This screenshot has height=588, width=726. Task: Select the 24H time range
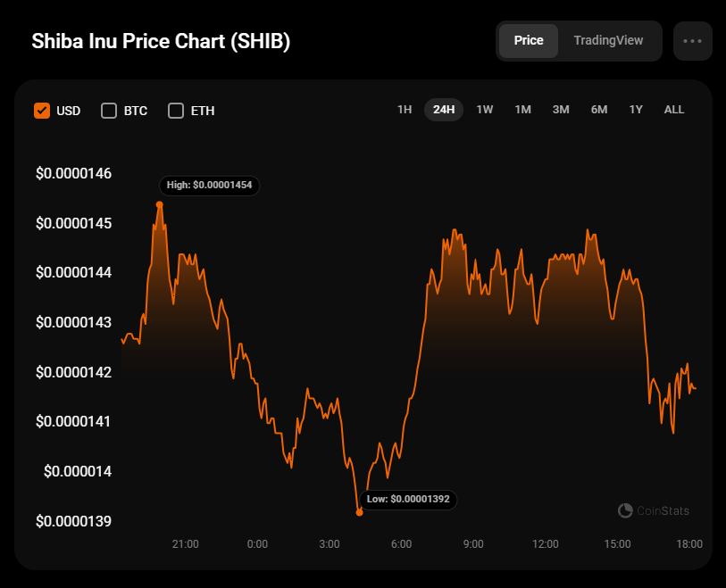pos(444,110)
